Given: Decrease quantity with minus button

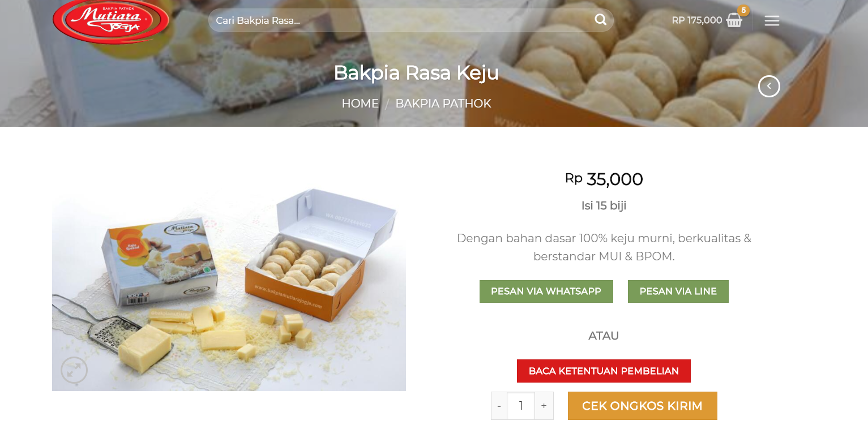Looking at the screenshot, I should pyautogui.click(x=499, y=406).
